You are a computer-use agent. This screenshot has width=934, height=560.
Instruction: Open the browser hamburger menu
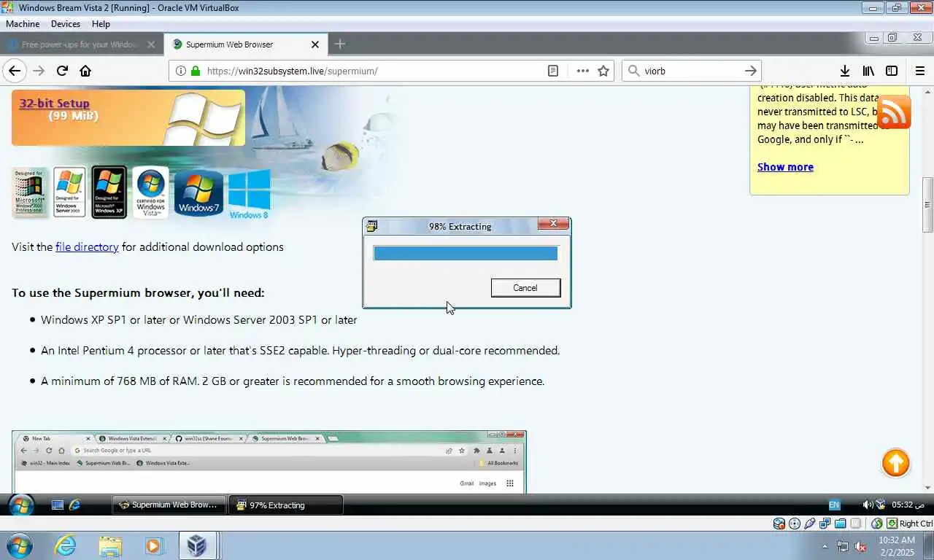pos(919,71)
